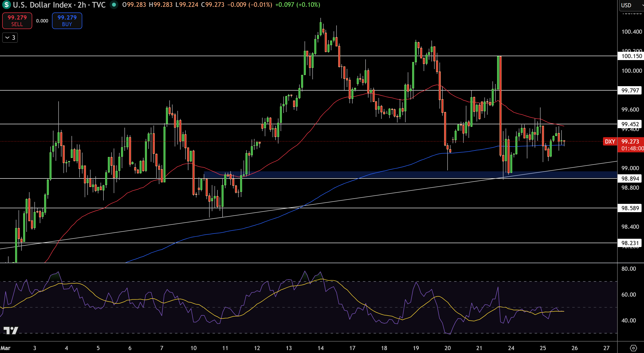Click date 24 on the time axis

click(x=511, y=348)
